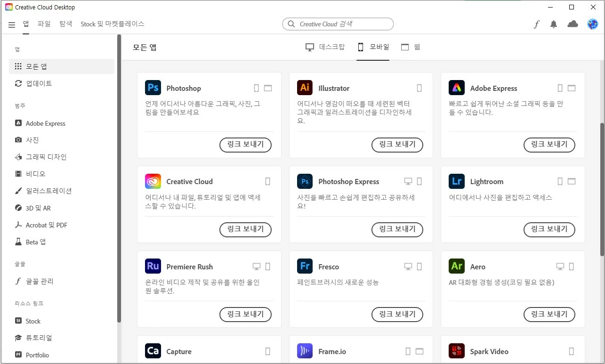Send link for Creative Cloud app
The height and width of the screenshot is (364, 605).
[x=246, y=229]
